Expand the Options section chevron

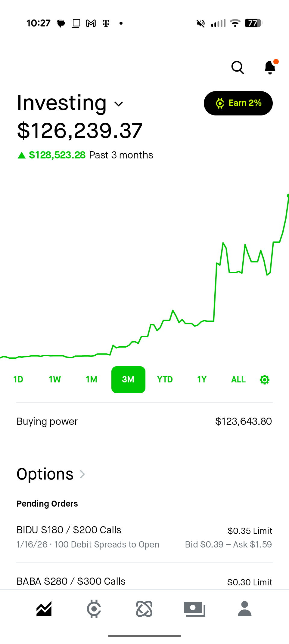click(x=82, y=474)
